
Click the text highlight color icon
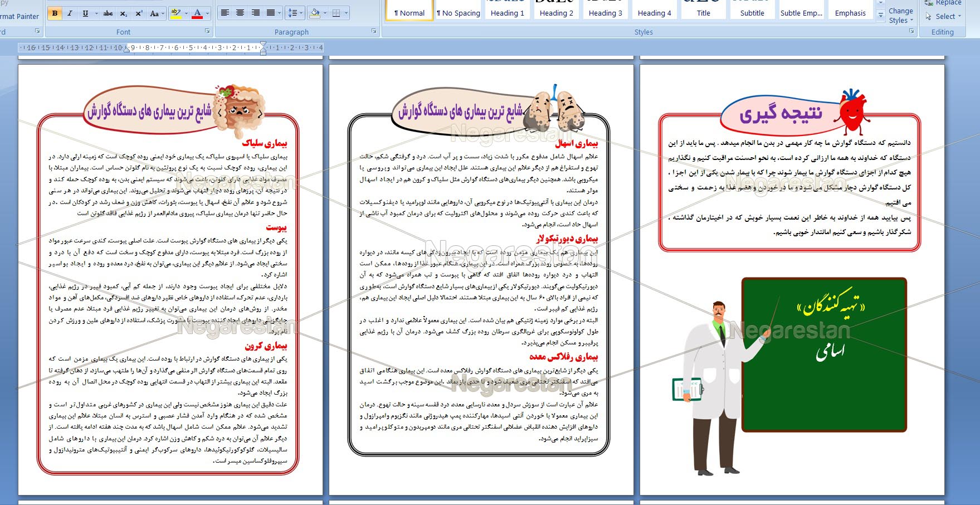pos(175,13)
